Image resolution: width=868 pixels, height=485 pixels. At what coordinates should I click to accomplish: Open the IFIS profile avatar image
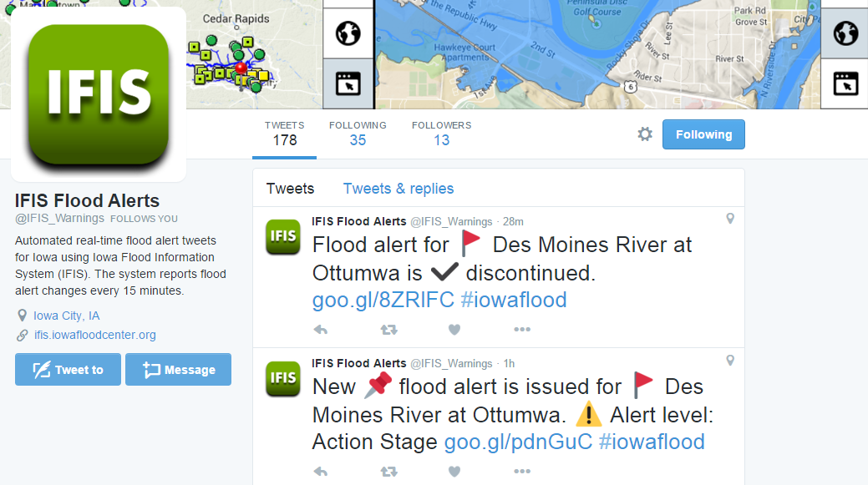click(99, 94)
